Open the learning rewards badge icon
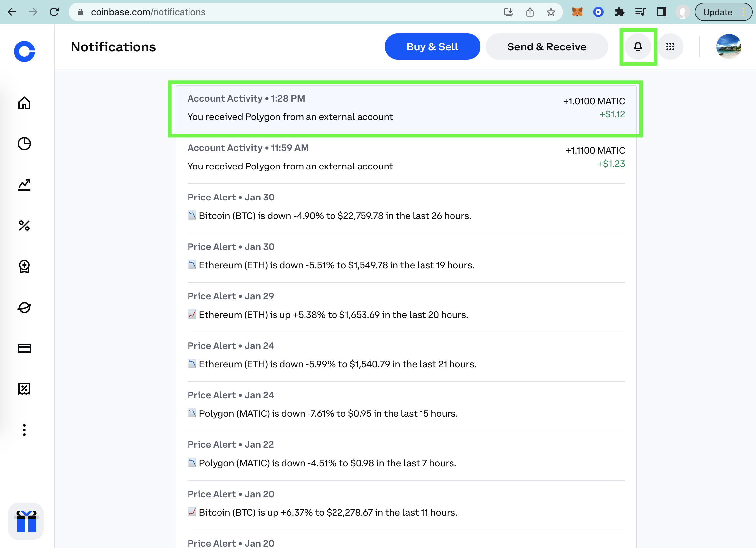This screenshot has height=548, width=756. [x=24, y=266]
